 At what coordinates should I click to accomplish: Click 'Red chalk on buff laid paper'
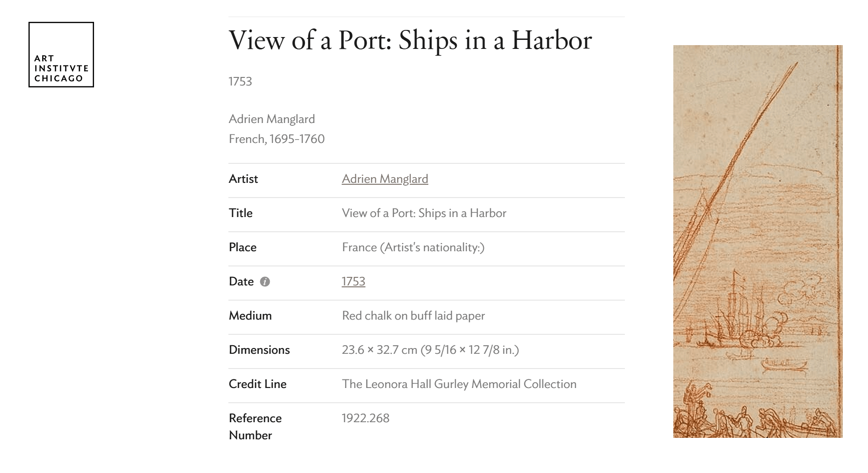pyautogui.click(x=413, y=316)
